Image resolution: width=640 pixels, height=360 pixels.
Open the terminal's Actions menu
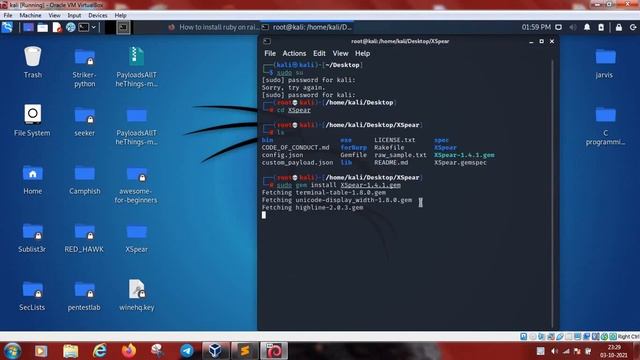[294, 53]
